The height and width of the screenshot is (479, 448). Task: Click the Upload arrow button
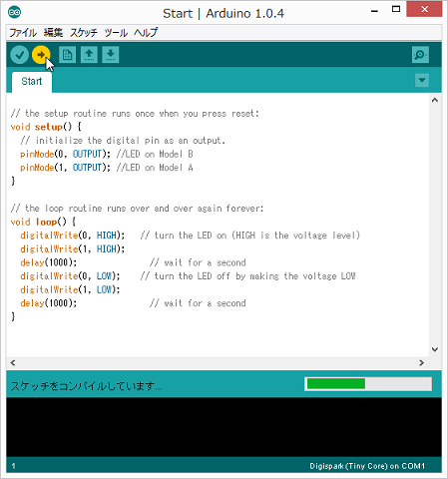(41, 55)
